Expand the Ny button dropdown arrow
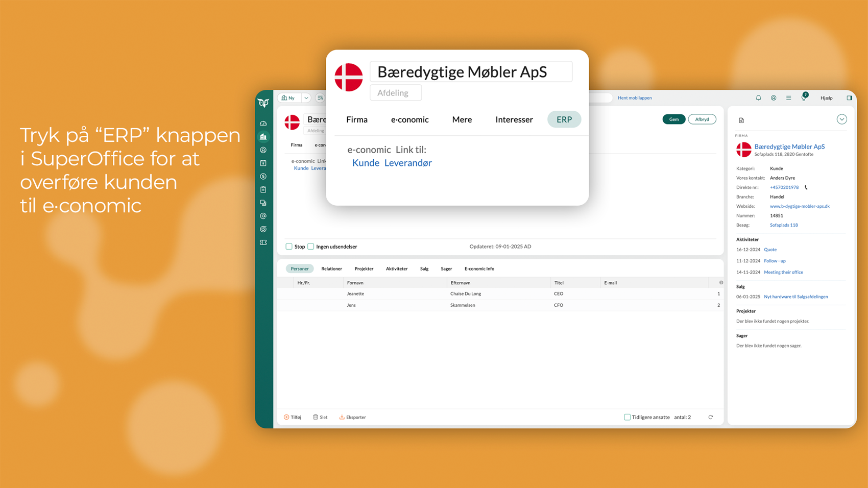The height and width of the screenshot is (488, 868). (x=306, y=98)
